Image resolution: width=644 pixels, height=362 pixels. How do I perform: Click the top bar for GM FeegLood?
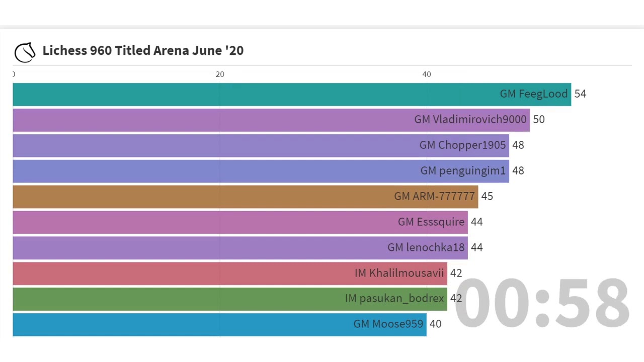[252, 94]
